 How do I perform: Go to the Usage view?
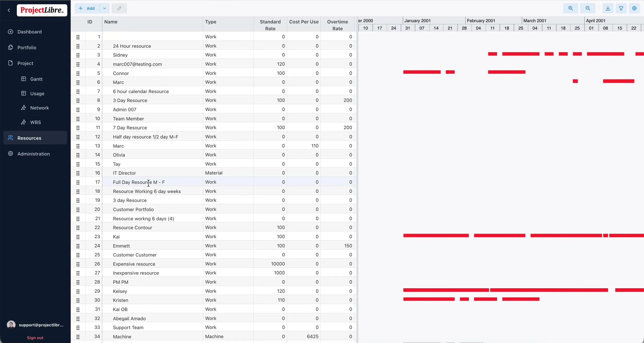pyautogui.click(x=37, y=93)
